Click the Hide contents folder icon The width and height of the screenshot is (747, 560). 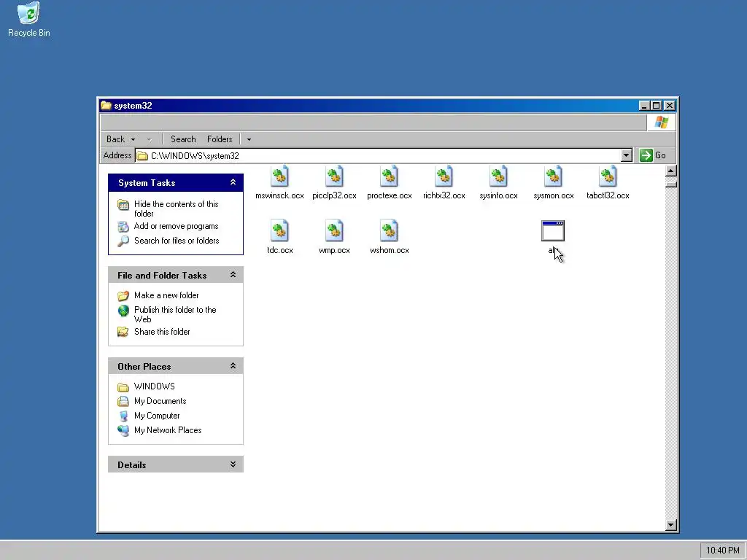coord(123,205)
